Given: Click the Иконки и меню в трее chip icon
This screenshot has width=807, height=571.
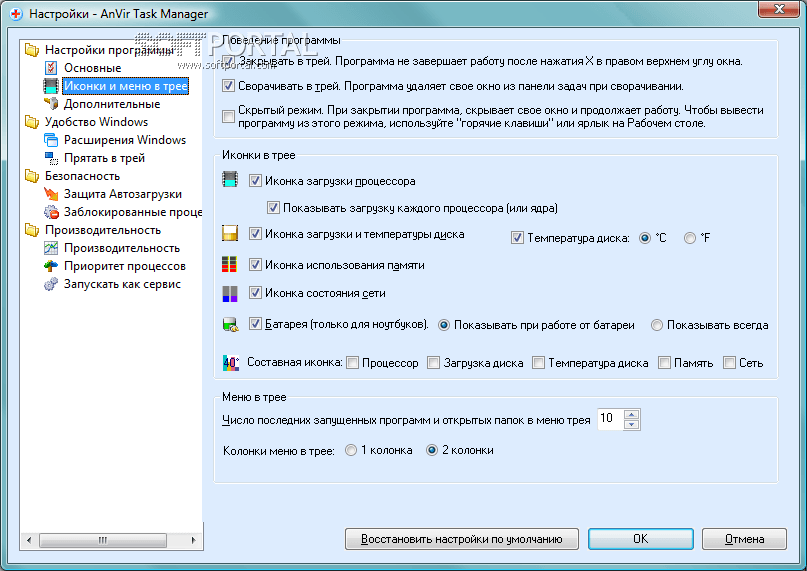Looking at the screenshot, I should point(51,86).
